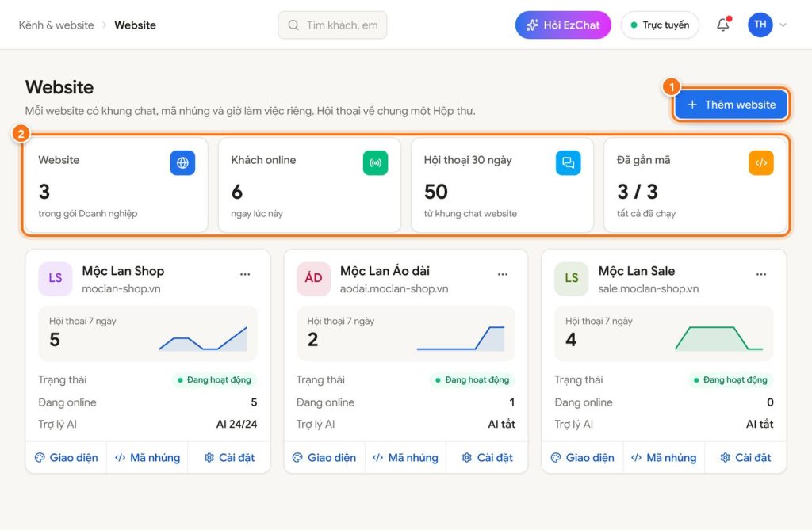The width and height of the screenshot is (812, 530).
Task: Go to Kênh & website breadcrumb
Action: [x=56, y=25]
